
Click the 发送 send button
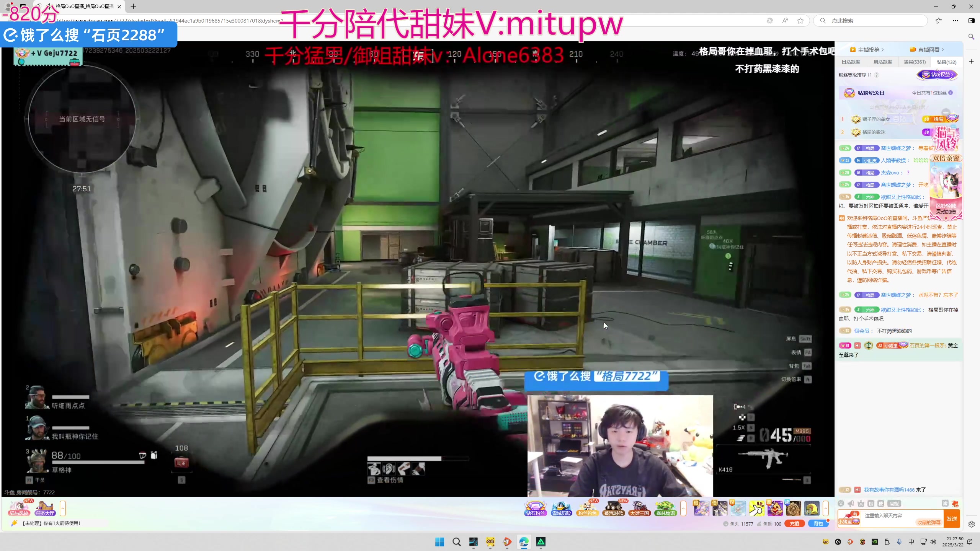click(952, 519)
